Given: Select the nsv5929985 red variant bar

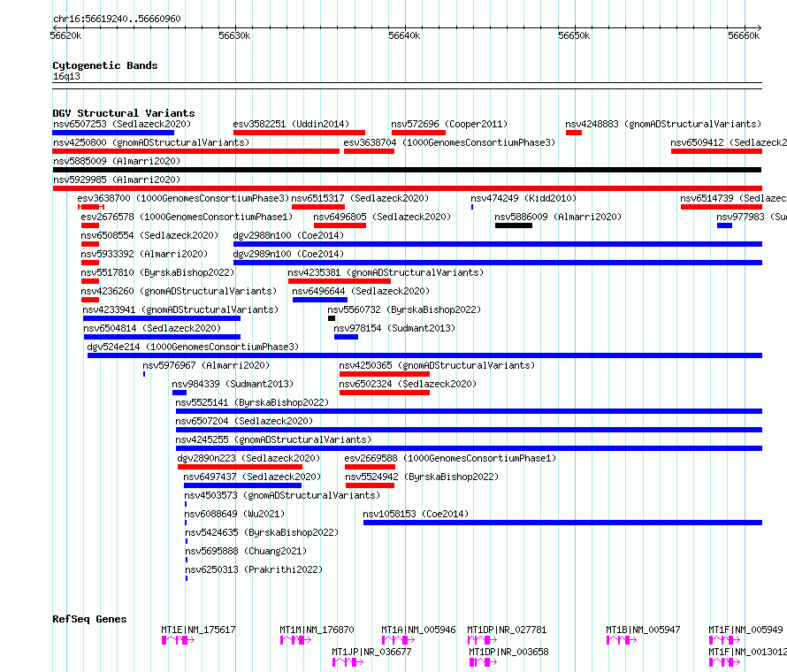Looking at the screenshot, I should 407,188.
